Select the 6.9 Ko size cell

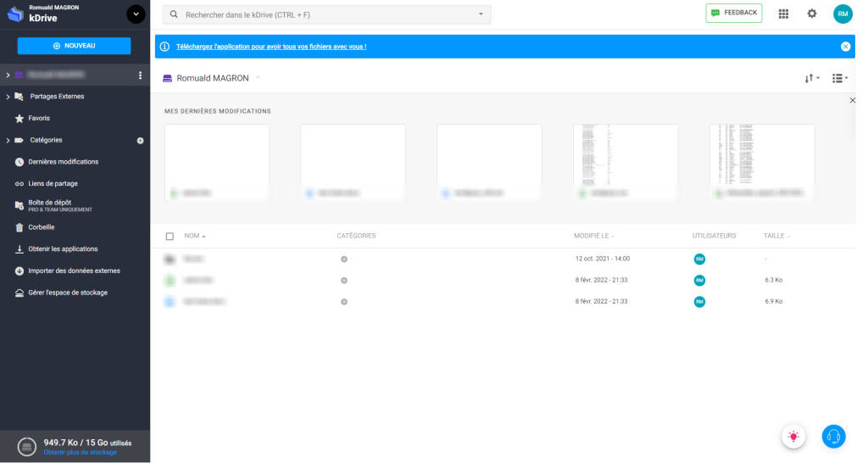coord(773,302)
